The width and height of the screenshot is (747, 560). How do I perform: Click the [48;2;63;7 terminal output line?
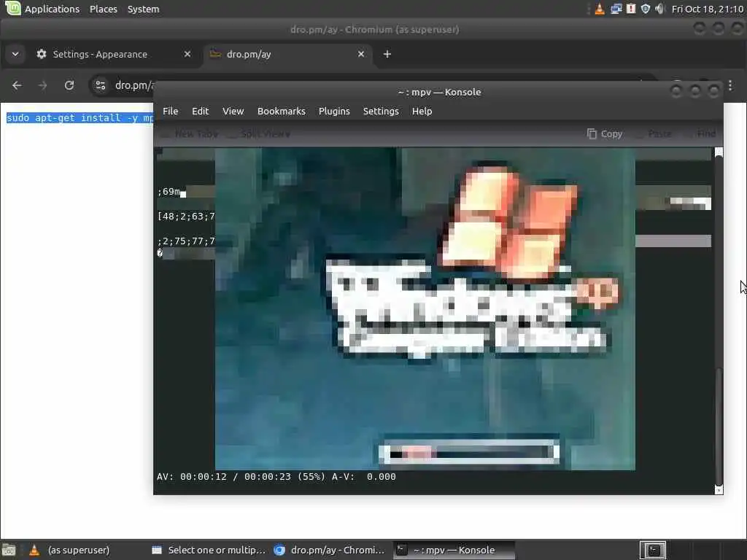point(186,216)
